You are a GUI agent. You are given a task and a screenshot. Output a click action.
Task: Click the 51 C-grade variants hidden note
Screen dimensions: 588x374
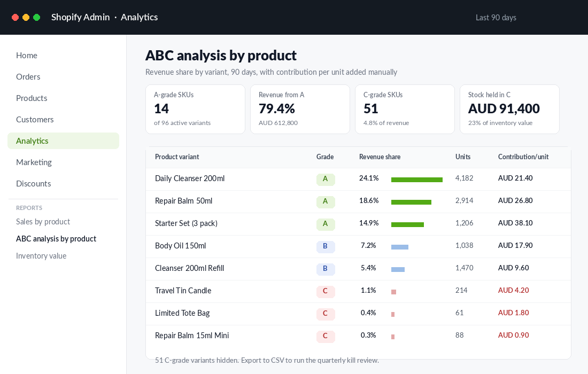(x=267, y=361)
